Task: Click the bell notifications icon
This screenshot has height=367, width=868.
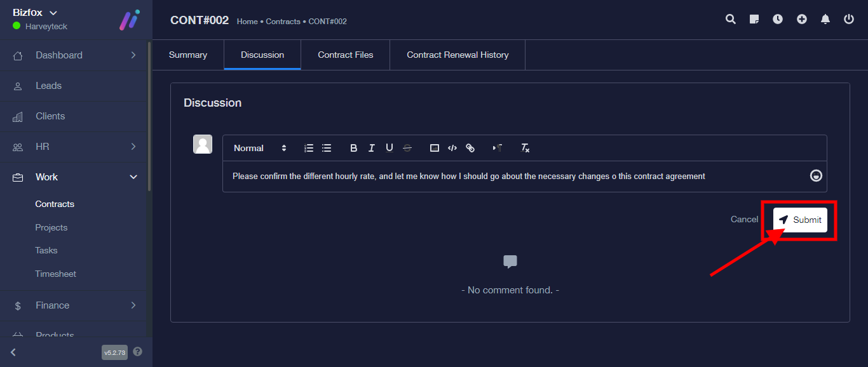Action: tap(825, 19)
